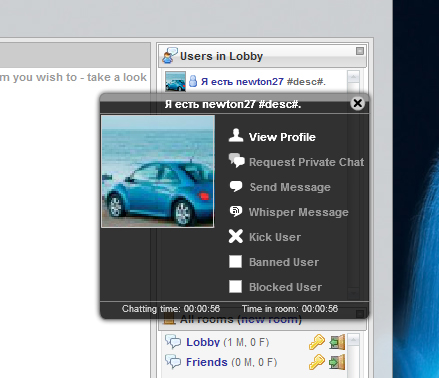Click the Send Message speech bubble icon
This screenshot has height=378, width=439.
(x=236, y=186)
